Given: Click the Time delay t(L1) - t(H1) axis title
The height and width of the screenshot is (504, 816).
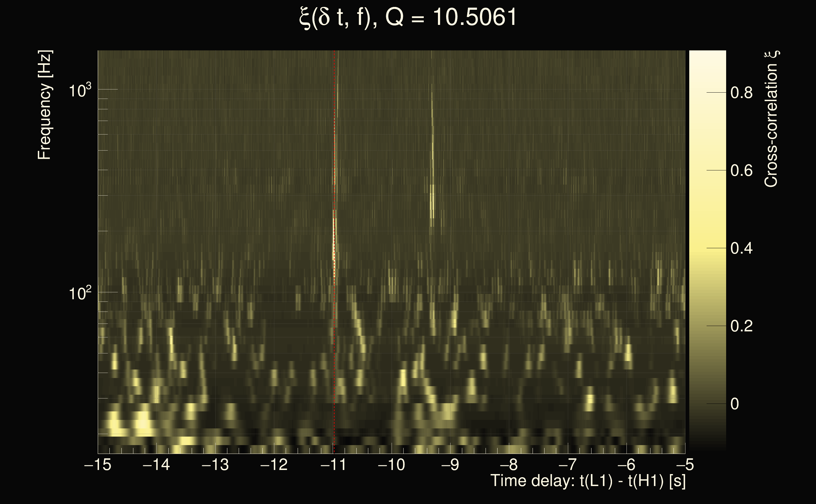Looking at the screenshot, I should 588,481.
